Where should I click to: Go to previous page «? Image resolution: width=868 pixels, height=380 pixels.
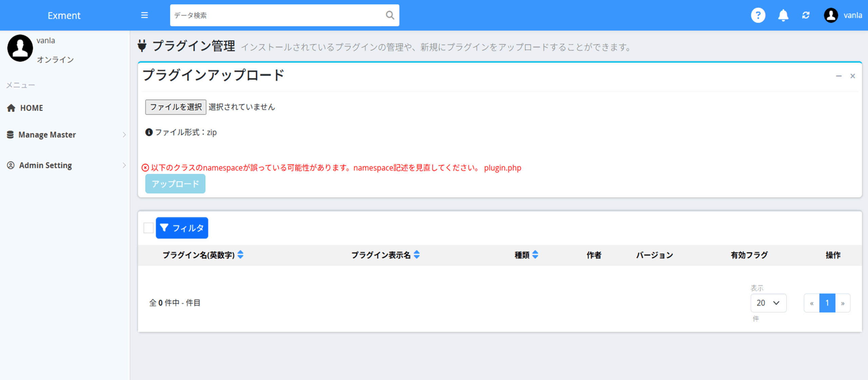click(812, 303)
